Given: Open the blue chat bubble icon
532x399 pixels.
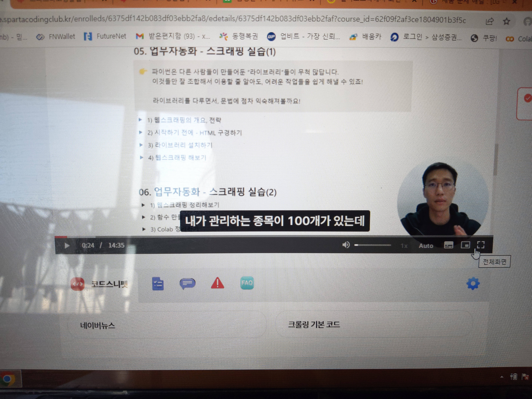Looking at the screenshot, I should tap(187, 284).
